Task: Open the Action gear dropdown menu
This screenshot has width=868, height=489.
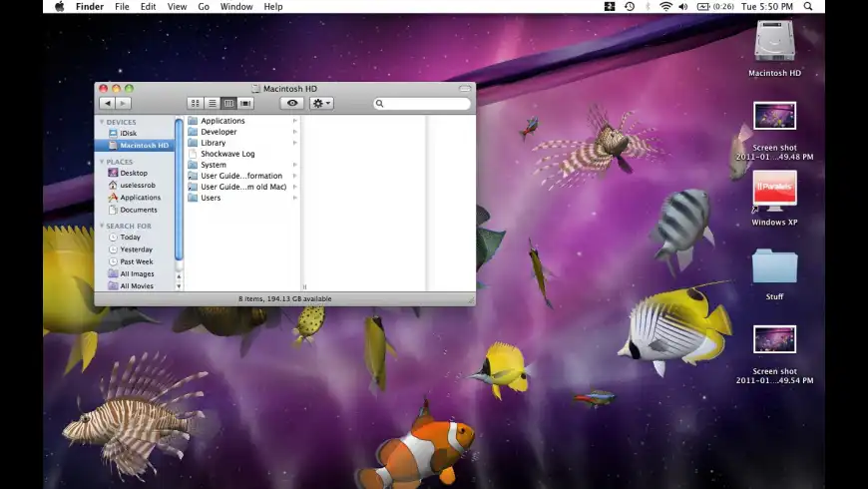Action: [321, 103]
